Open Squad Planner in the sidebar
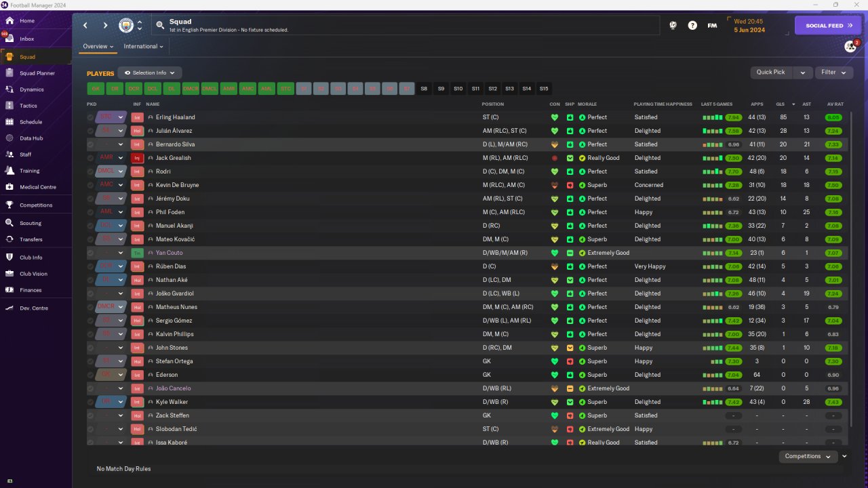 [x=36, y=73]
